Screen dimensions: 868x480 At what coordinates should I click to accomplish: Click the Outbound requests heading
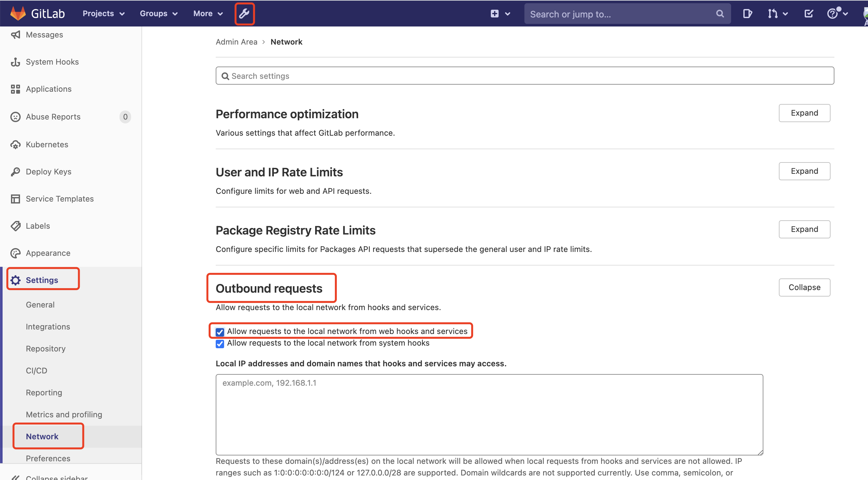click(x=269, y=288)
